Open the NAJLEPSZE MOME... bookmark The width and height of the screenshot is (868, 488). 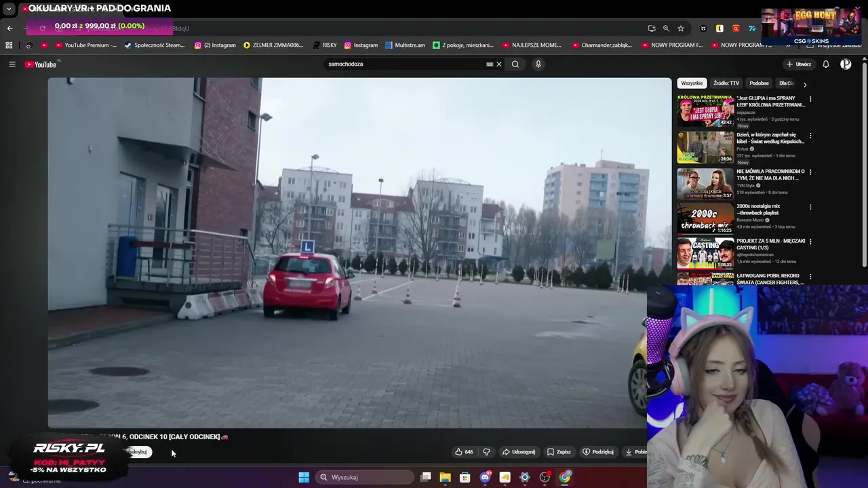[x=532, y=45]
